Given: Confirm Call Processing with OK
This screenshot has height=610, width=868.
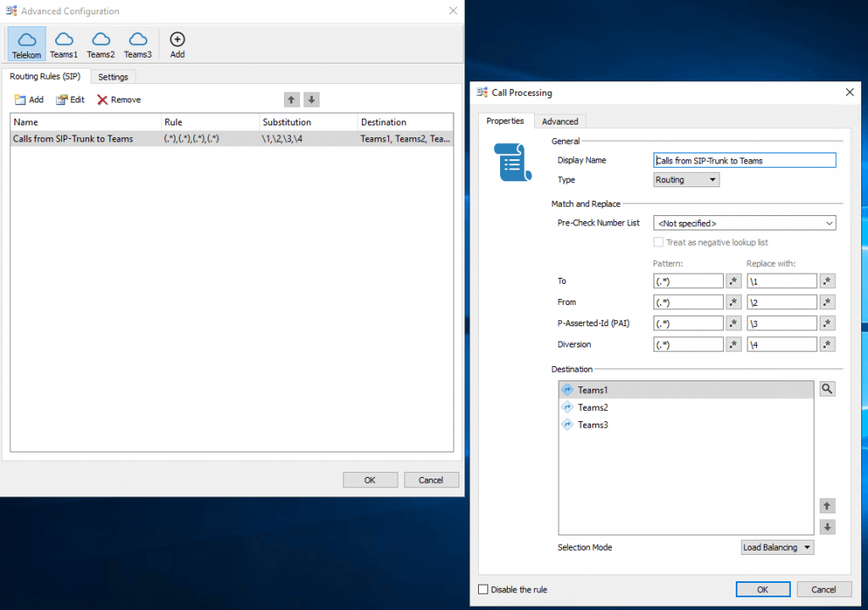Looking at the screenshot, I should 762,590.
